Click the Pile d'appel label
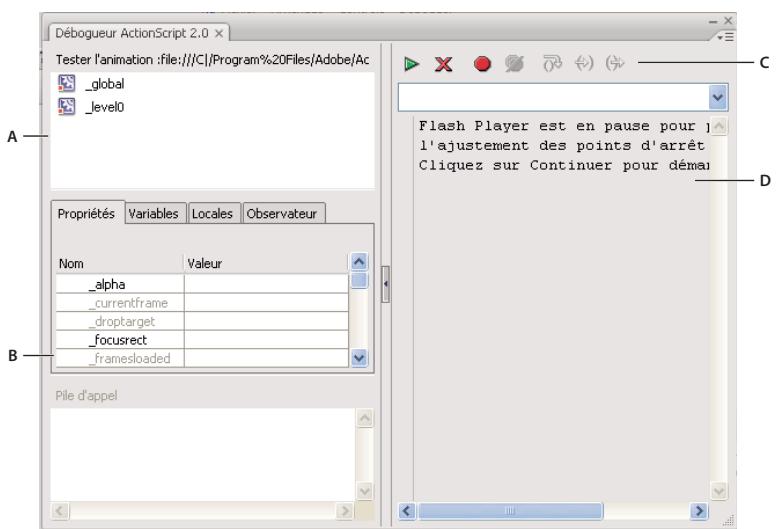This screenshot has height=529, width=779. point(86,396)
